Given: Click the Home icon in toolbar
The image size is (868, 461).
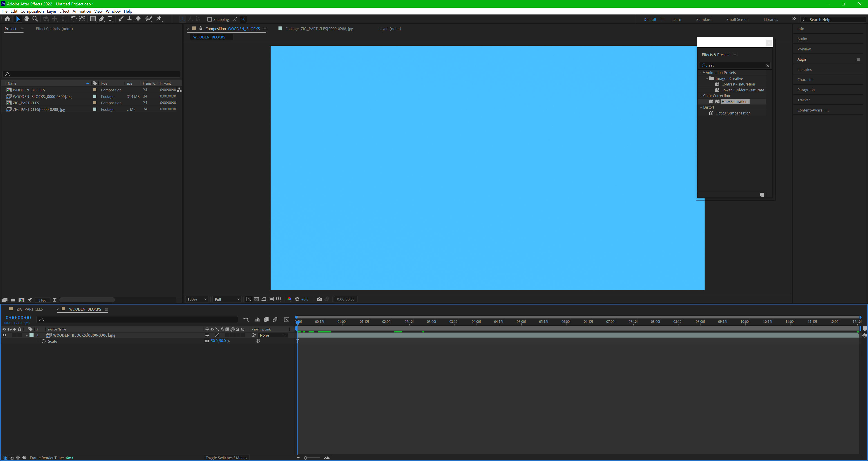Looking at the screenshot, I should [7, 19].
